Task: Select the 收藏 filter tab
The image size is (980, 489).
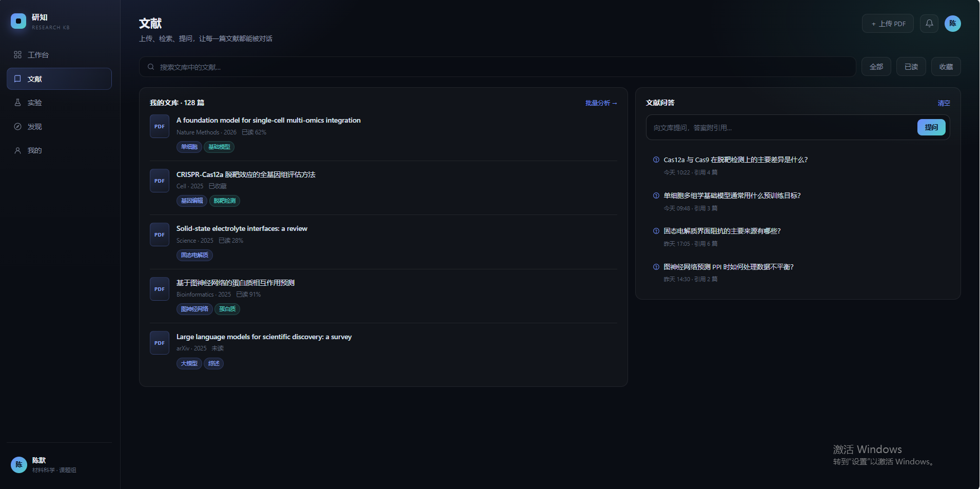Action: 946,67
